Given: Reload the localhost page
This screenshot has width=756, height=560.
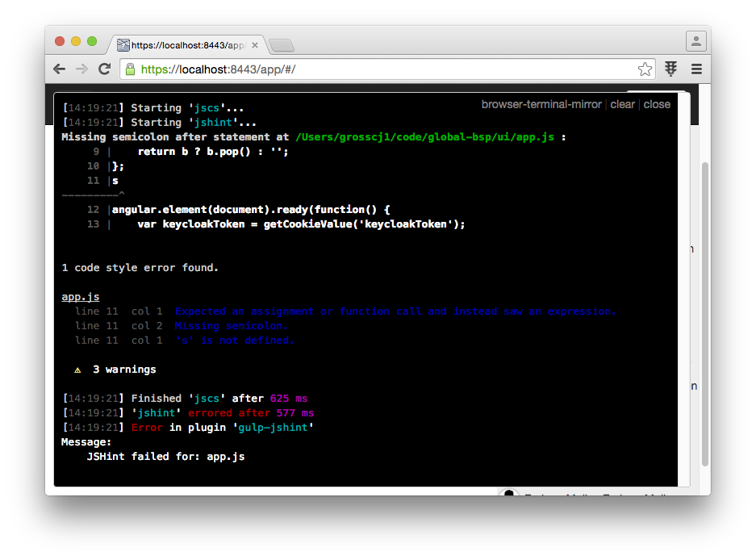Looking at the screenshot, I should [x=105, y=69].
